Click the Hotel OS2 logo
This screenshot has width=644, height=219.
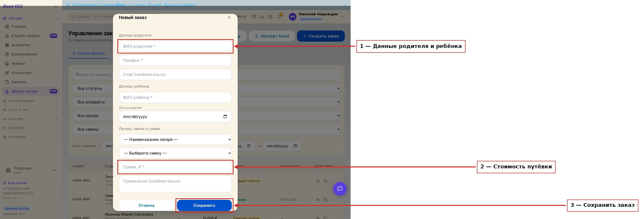[x=13, y=6]
